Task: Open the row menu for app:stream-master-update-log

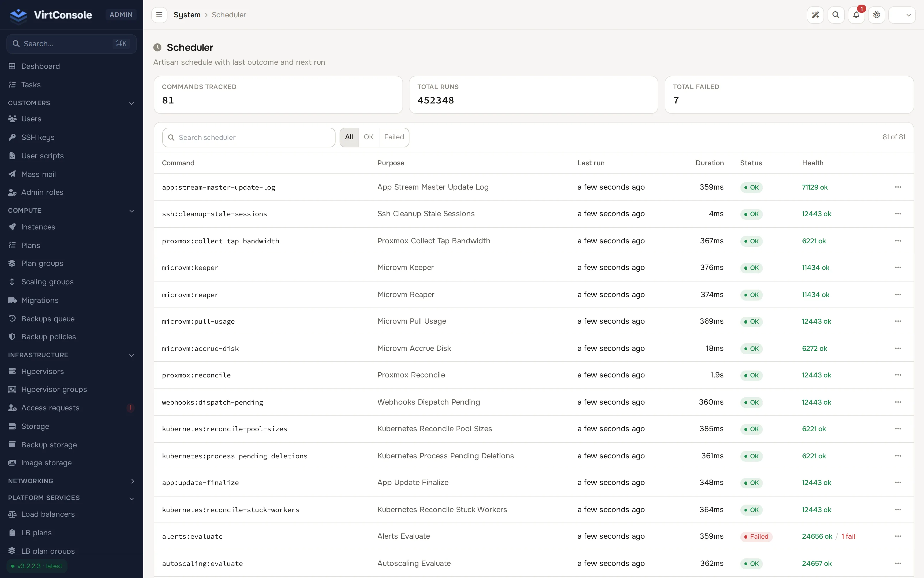Action: 898,187
